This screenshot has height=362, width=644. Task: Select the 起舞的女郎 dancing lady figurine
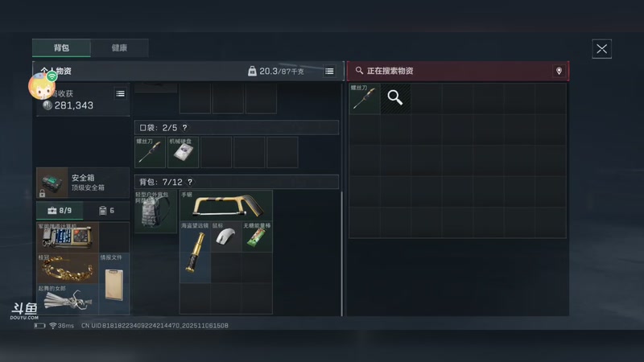(x=68, y=299)
